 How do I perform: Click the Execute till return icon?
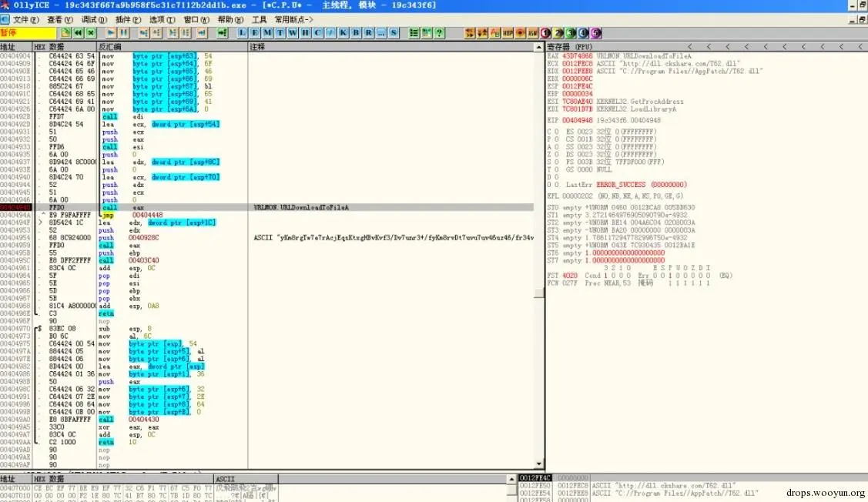[202, 32]
